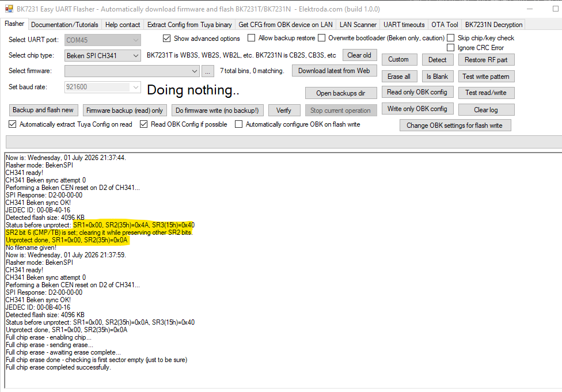Click 'SR2 bit 6 (CMP/TB) is set' log line

(x=99, y=233)
